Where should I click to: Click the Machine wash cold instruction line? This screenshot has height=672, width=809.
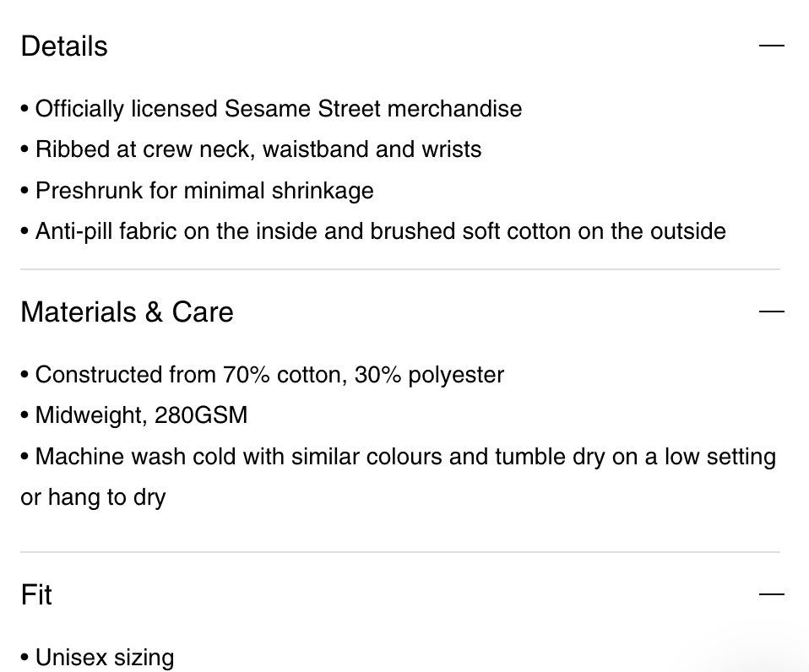(399, 457)
